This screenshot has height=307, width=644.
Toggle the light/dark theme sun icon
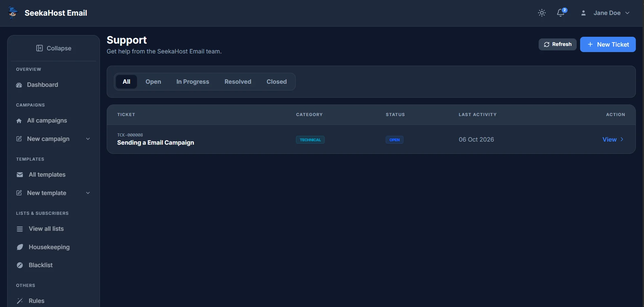coord(542,13)
